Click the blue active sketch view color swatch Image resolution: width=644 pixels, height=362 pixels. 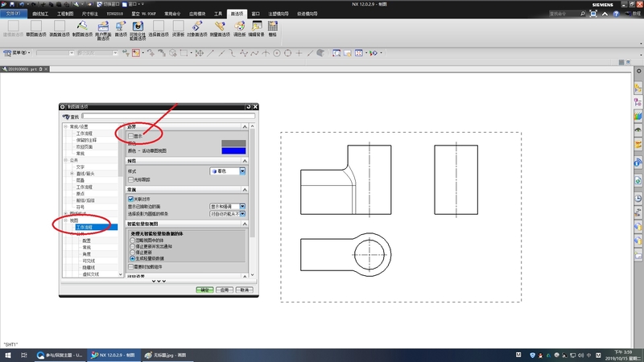click(x=233, y=150)
